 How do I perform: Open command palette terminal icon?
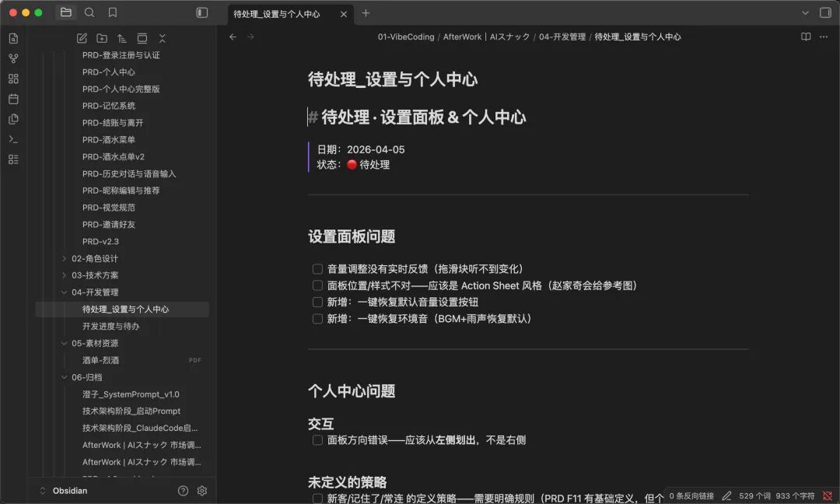click(x=13, y=139)
